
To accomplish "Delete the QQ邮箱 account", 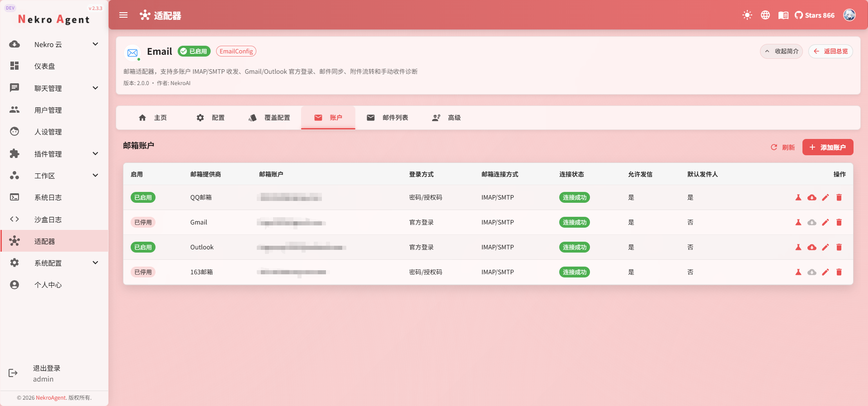I will pyautogui.click(x=839, y=197).
